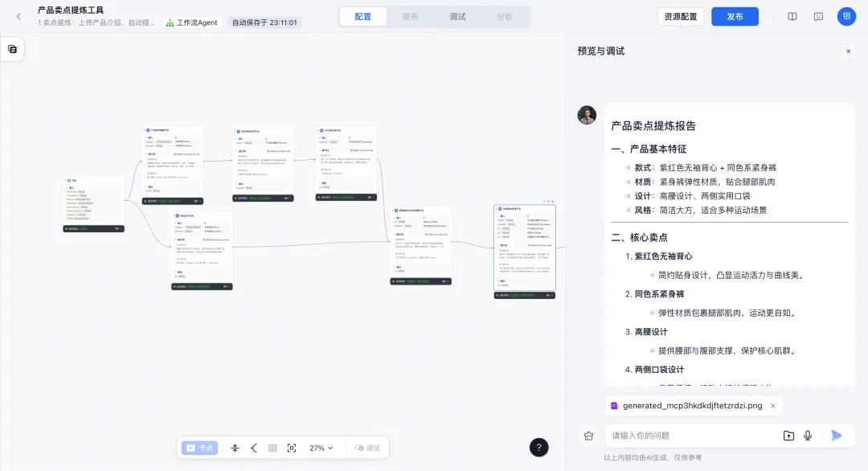The image size is (868, 471).
Task: Click the 材质 line in the report
Action: click(x=705, y=182)
